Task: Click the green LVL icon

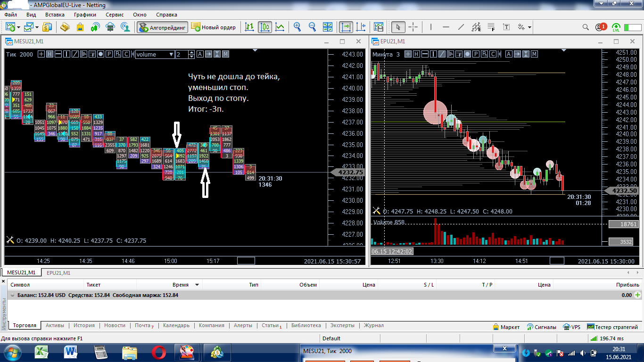Action: [616, 27]
